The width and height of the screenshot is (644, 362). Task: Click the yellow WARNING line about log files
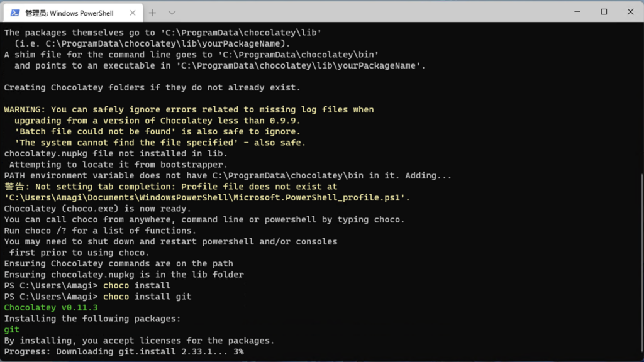(x=189, y=109)
